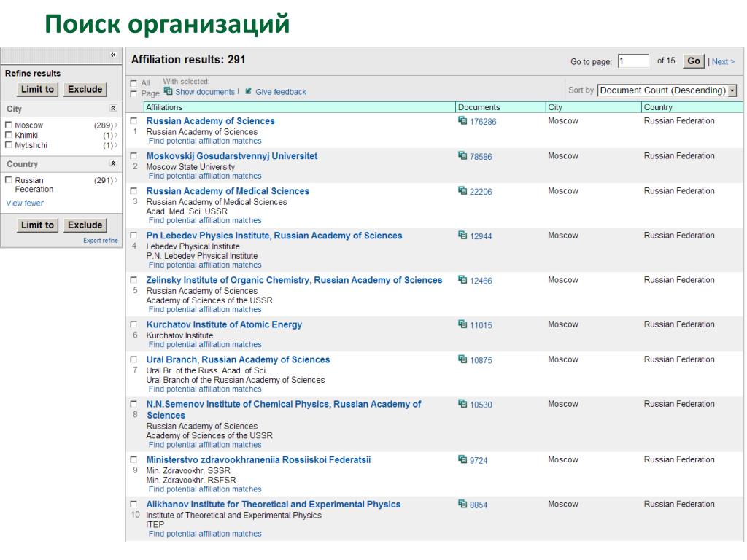Open Russian Academy of Medical Sciences affiliation
This screenshot has width=747, height=560.
coord(228,191)
